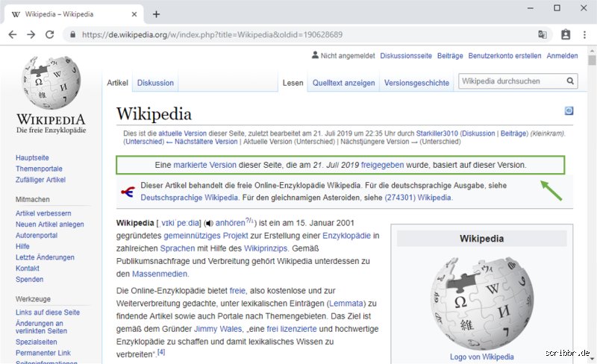This screenshot has height=364, width=597.
Task: Open Hauptseite in the sidebar
Action: pyautogui.click(x=32, y=157)
